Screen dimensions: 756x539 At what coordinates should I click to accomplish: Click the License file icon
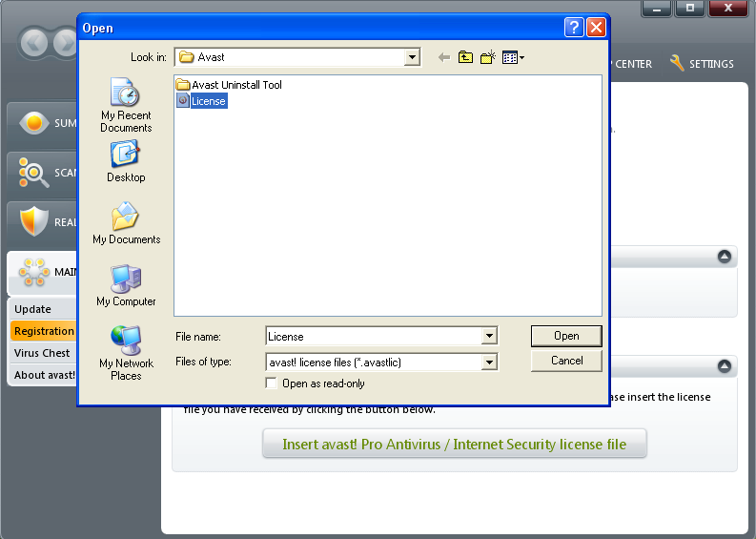pos(183,101)
